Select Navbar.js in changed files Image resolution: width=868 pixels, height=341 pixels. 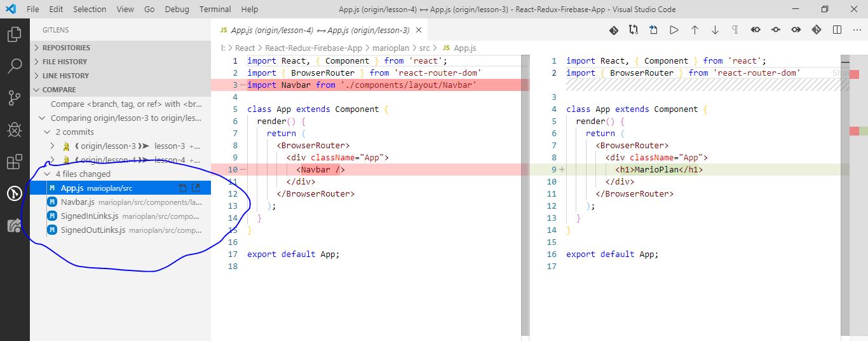(121, 202)
